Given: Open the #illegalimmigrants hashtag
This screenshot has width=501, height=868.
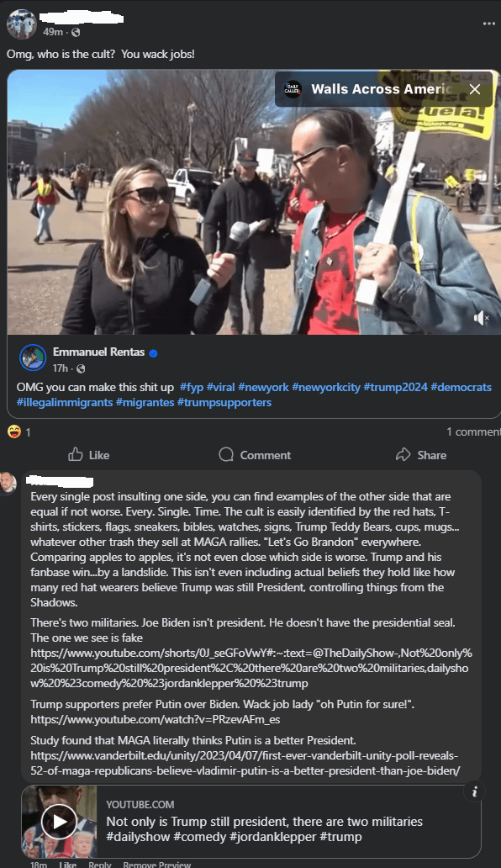Looking at the screenshot, I should 65,402.
